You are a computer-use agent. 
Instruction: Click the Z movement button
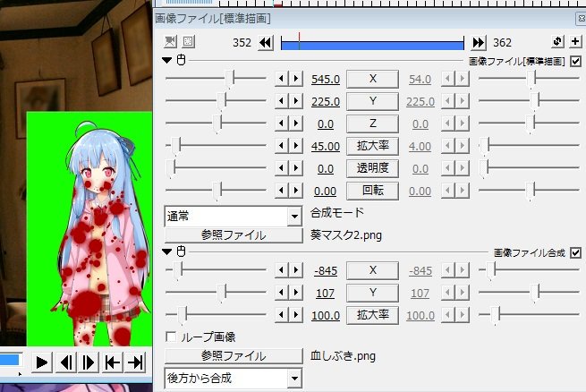(x=372, y=124)
